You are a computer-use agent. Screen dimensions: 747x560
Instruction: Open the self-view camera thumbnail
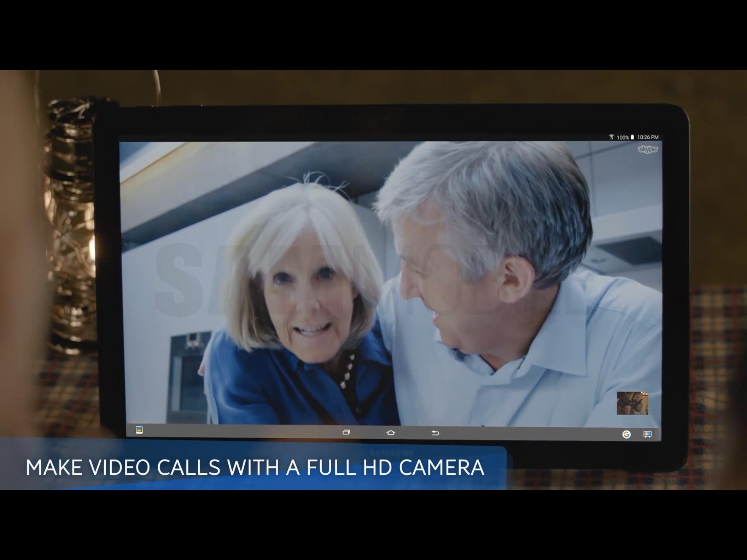(632, 403)
